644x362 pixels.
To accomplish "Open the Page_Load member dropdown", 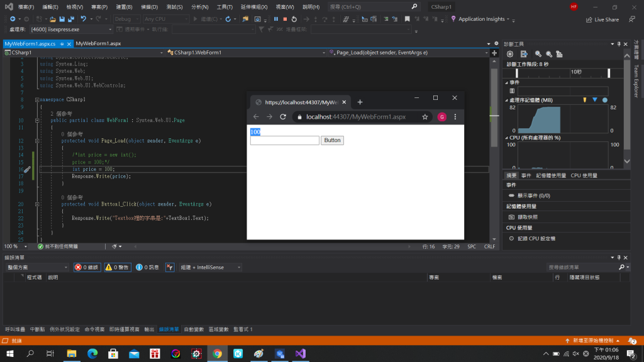I will pos(409,53).
